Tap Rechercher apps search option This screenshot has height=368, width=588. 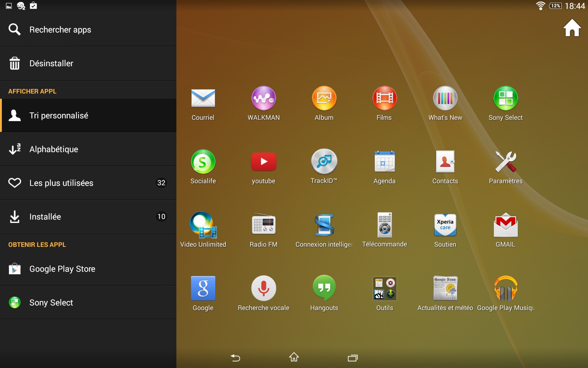pos(88,30)
